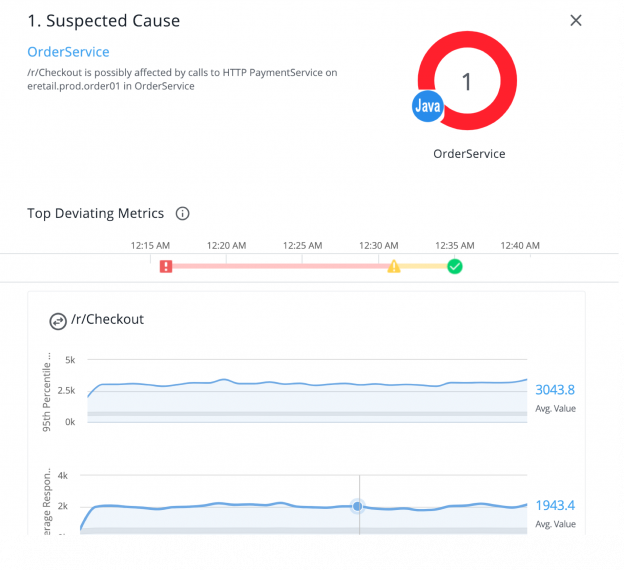Close the Suspected Cause panel
Viewport: 624px width, 570px height.
pos(575,21)
